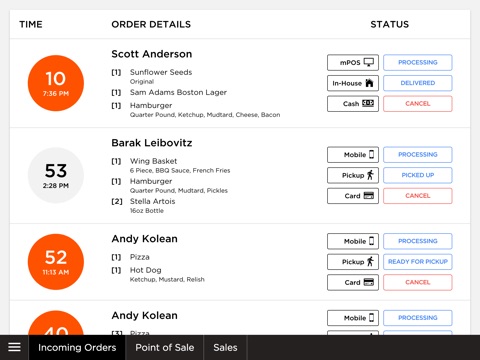480x360 pixels.
Task: Click the cash bill icon in Scott Anderson's order
Action: click(x=368, y=103)
